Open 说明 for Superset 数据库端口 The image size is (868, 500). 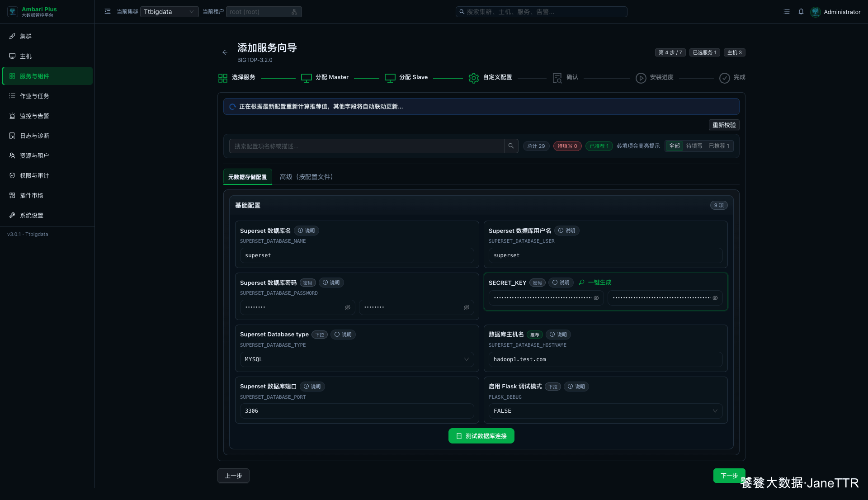pyautogui.click(x=312, y=387)
